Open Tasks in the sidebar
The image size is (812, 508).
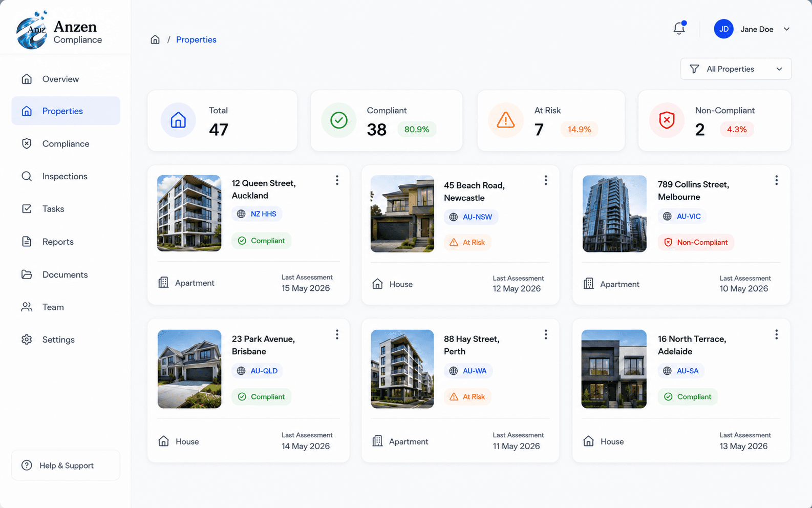pyautogui.click(x=66, y=209)
